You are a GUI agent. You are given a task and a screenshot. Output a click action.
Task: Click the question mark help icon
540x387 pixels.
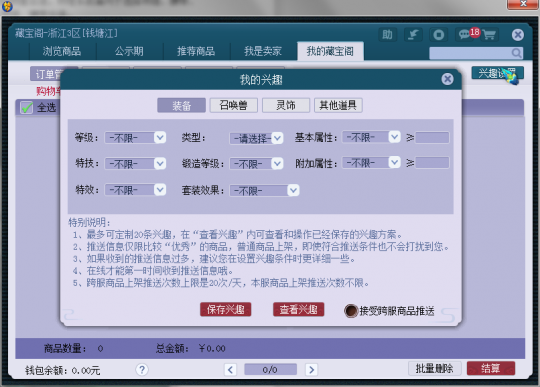pos(142,369)
